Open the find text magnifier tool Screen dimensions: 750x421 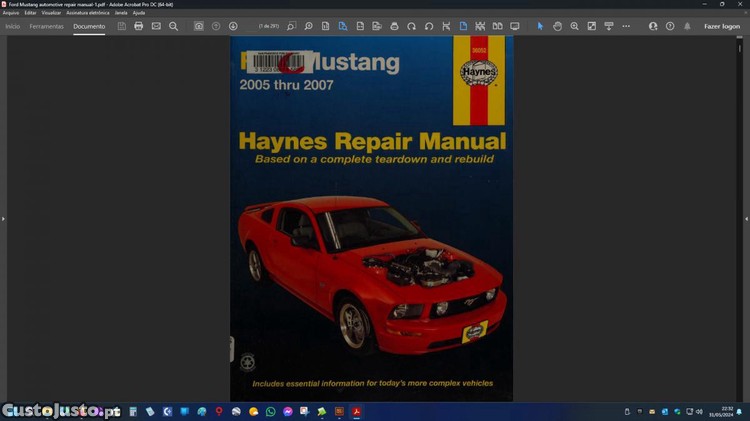[173, 26]
